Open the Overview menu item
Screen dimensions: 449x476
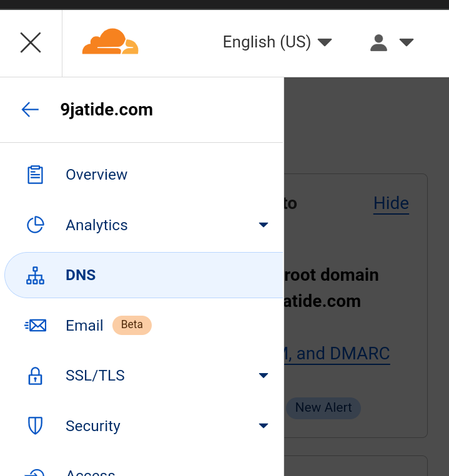(x=97, y=175)
